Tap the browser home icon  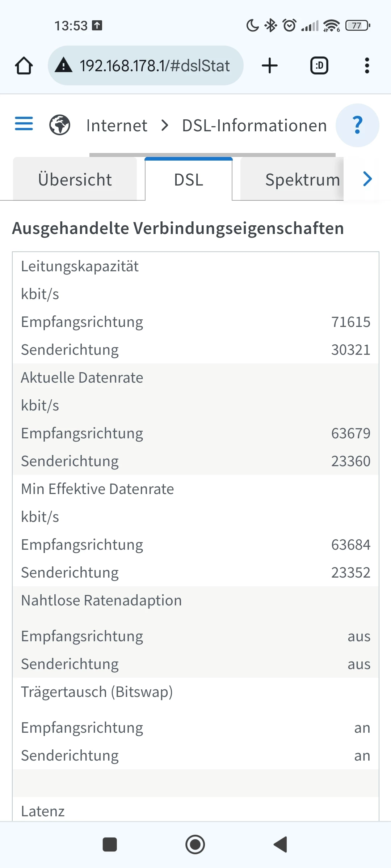[24, 66]
